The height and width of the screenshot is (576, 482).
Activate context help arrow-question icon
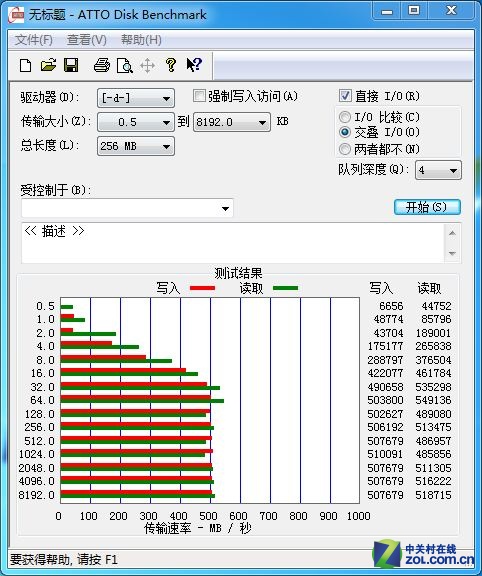194,65
